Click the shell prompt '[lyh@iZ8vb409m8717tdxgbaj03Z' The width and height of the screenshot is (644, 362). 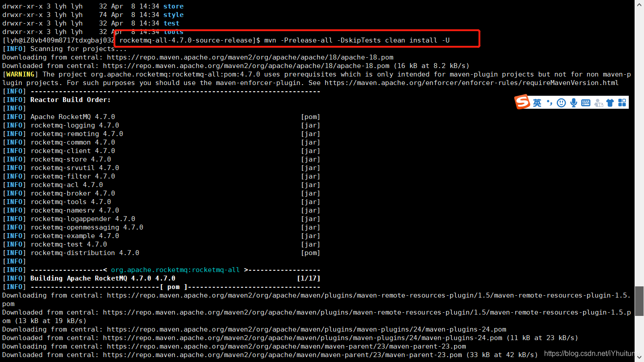pos(58,40)
